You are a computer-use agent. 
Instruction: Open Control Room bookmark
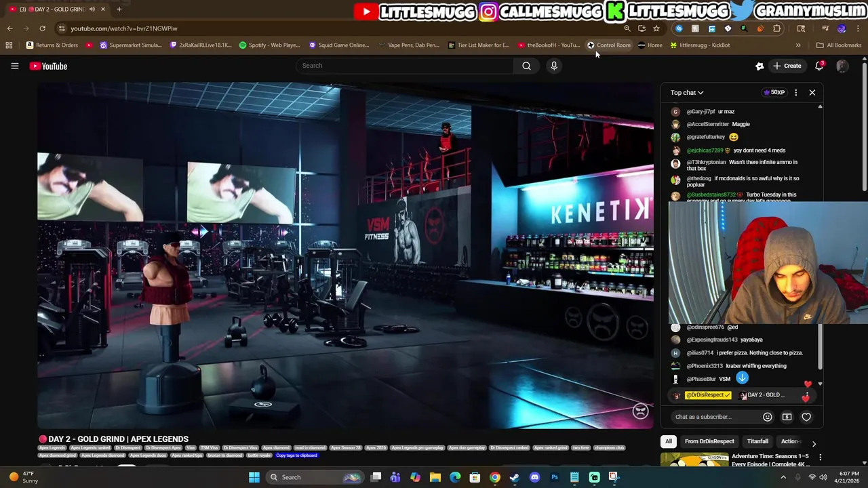(x=609, y=45)
